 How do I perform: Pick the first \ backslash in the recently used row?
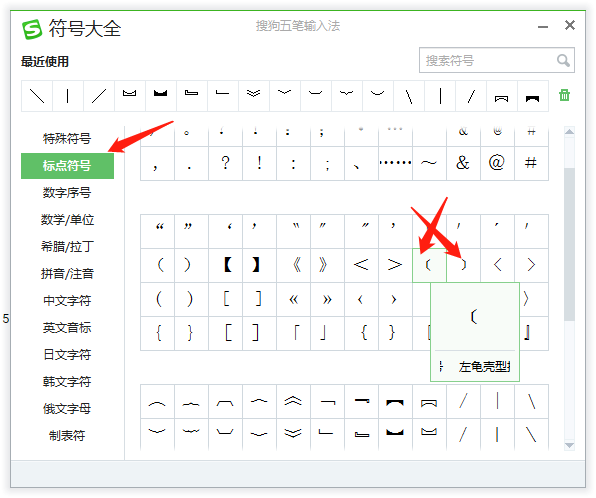36,96
